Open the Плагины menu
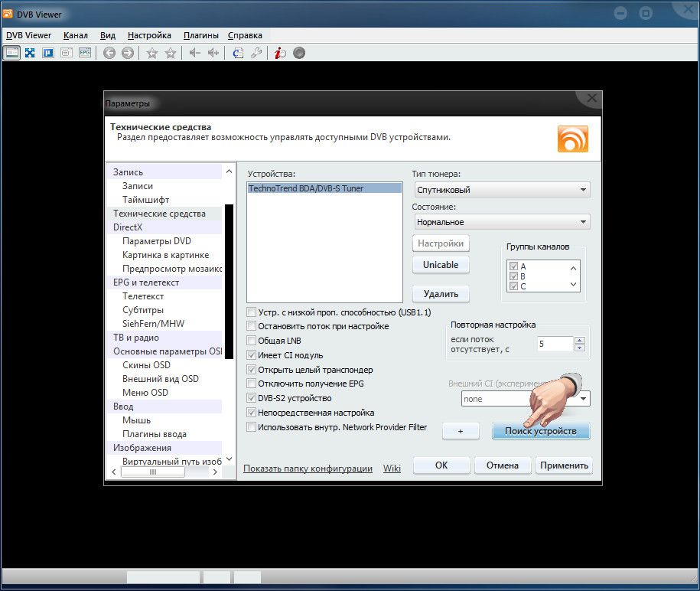Viewport: 700px width, 591px height. coord(201,35)
